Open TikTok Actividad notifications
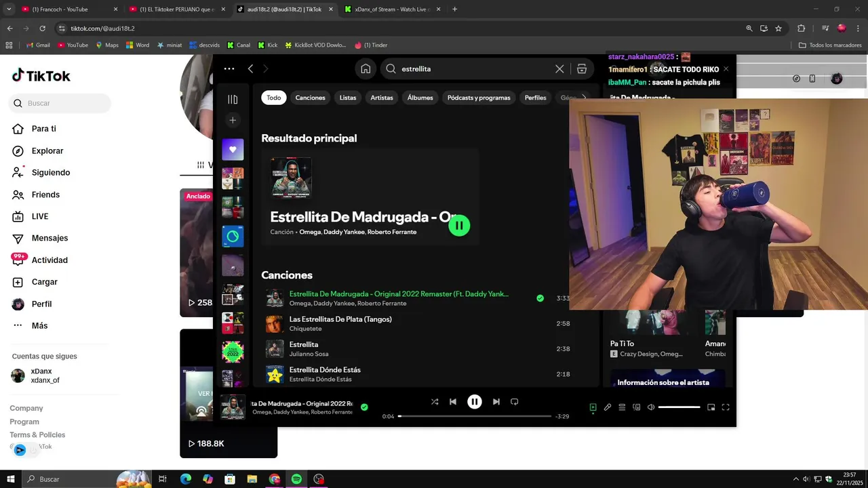 click(41, 260)
